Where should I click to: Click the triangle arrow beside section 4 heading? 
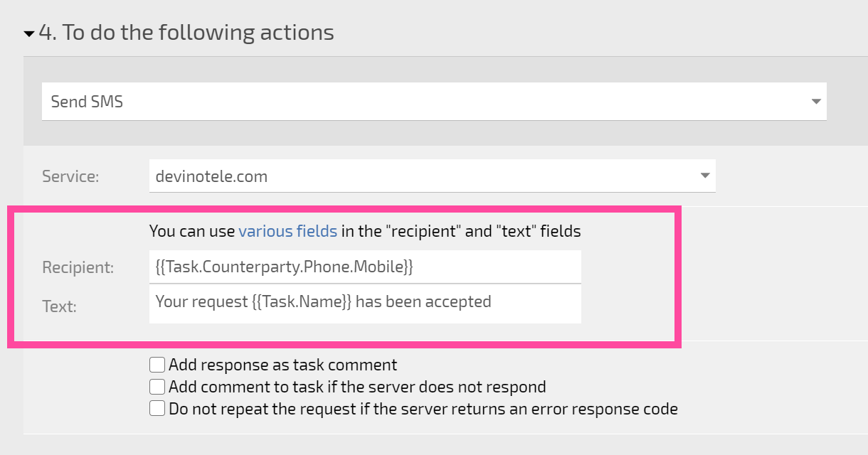(29, 33)
